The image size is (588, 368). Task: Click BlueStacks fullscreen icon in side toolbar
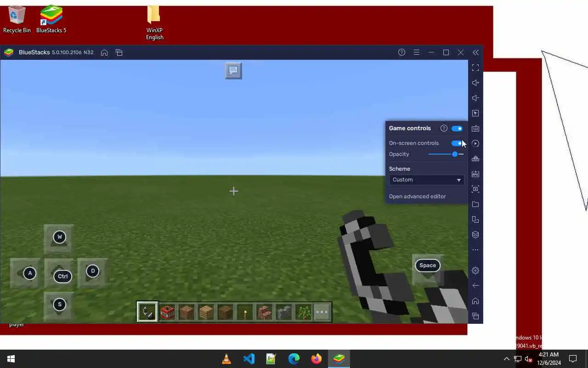pos(475,68)
